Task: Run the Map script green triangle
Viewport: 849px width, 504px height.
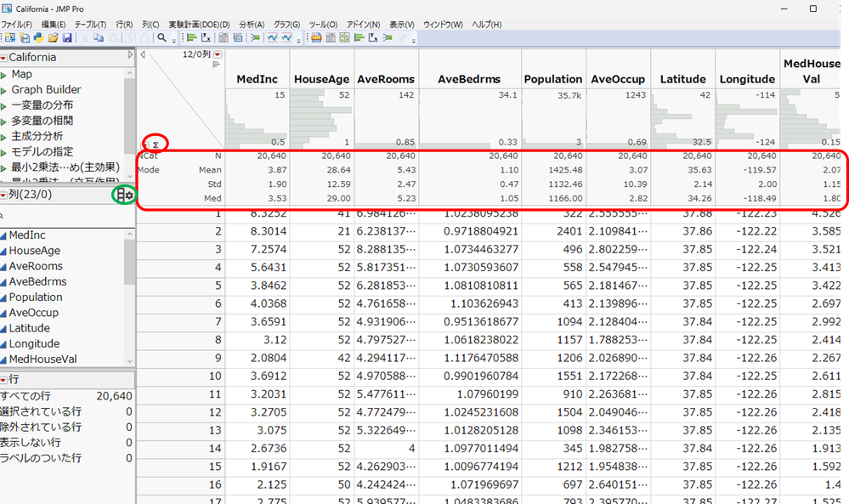Action: [x=3, y=75]
